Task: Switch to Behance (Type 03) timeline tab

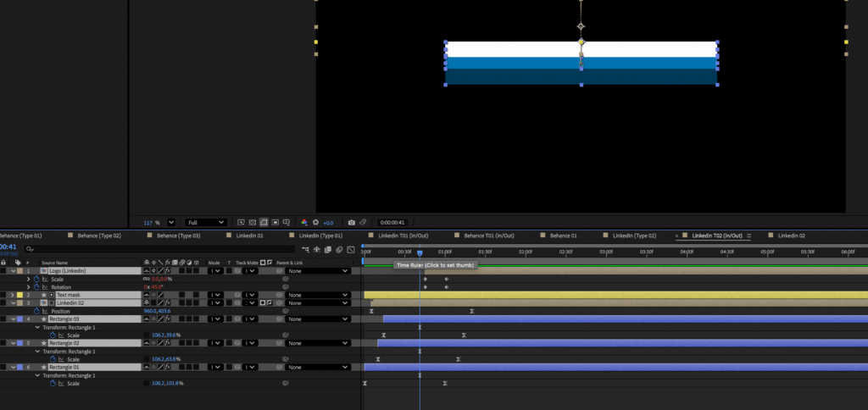Action: tap(177, 235)
